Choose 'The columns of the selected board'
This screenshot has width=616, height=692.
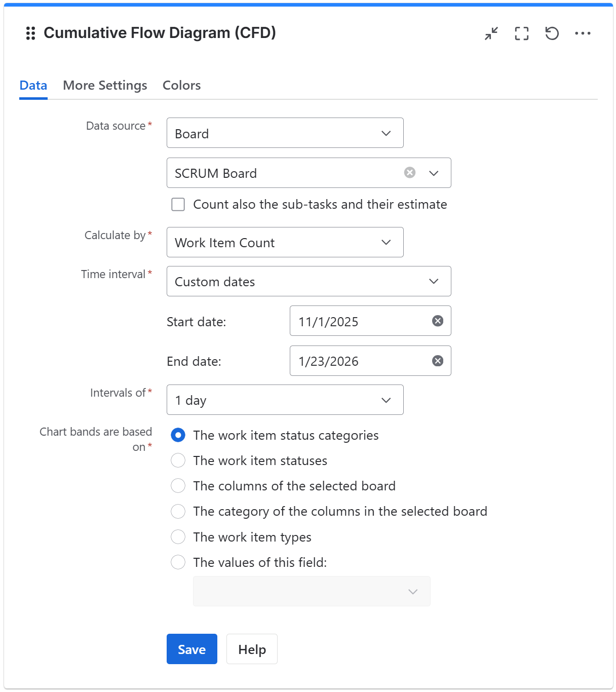tap(178, 486)
